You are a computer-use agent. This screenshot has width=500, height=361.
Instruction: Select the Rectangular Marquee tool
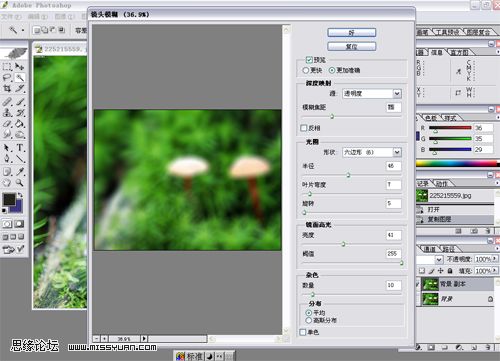pyautogui.click(x=7, y=67)
